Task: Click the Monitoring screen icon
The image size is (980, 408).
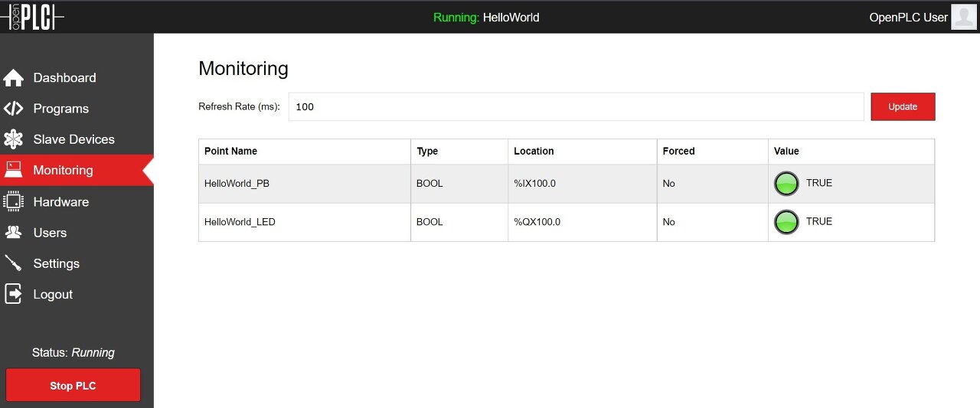Action: [x=13, y=170]
